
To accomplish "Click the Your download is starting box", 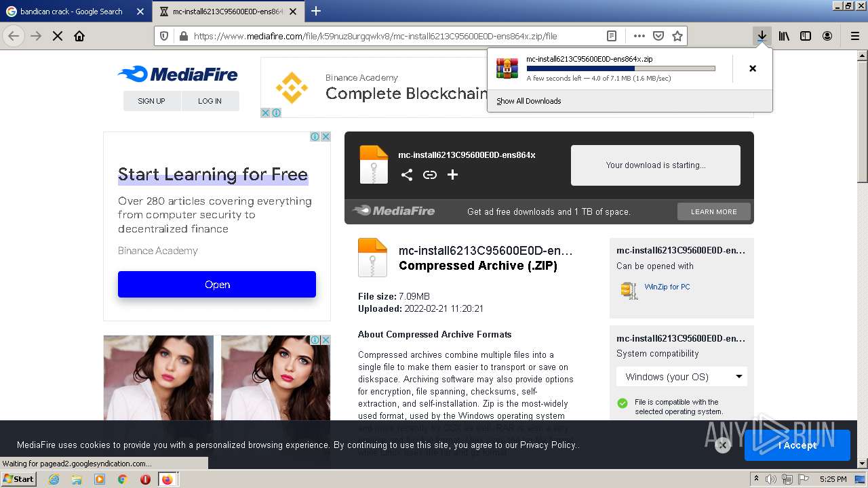I will 656,165.
